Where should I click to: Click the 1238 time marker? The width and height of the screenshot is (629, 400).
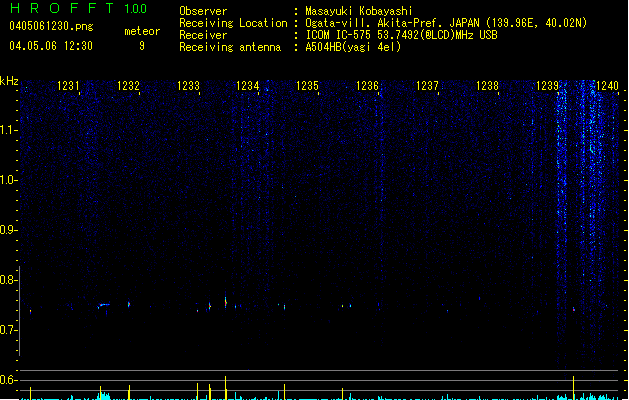487,85
